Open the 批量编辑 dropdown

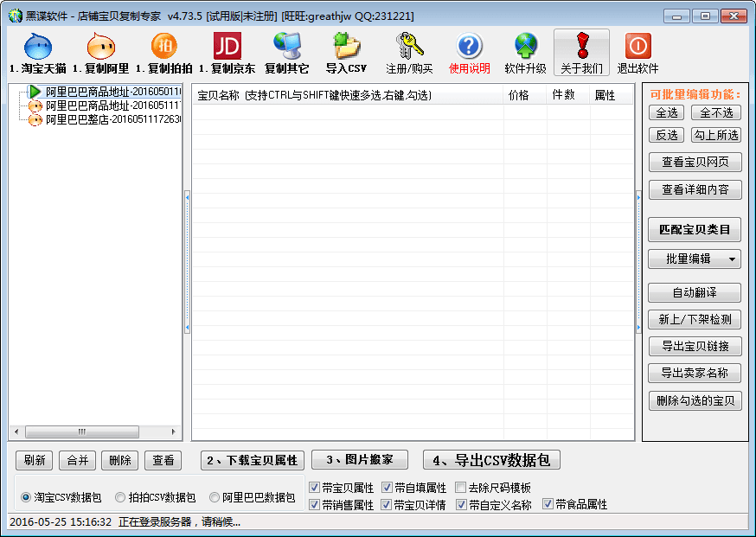click(x=694, y=259)
